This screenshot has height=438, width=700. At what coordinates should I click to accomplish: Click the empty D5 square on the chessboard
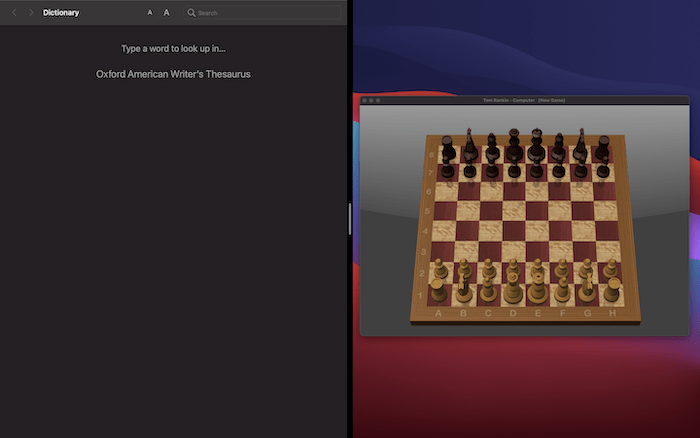[514, 211]
